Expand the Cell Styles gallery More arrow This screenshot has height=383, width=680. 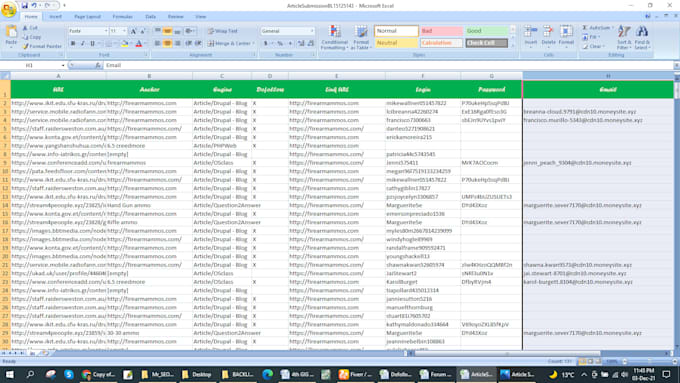513,46
